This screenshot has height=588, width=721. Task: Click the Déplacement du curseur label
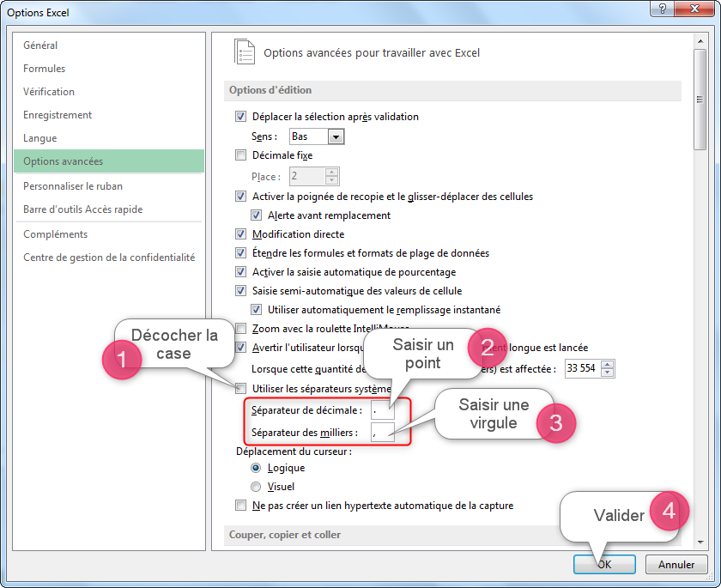pyautogui.click(x=294, y=452)
